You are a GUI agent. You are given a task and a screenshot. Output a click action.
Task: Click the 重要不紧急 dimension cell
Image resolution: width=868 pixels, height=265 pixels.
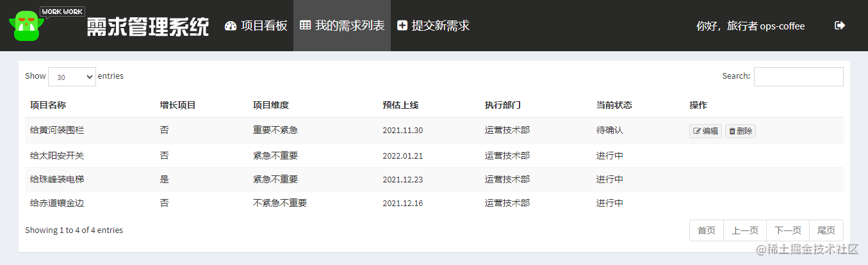[x=275, y=130]
